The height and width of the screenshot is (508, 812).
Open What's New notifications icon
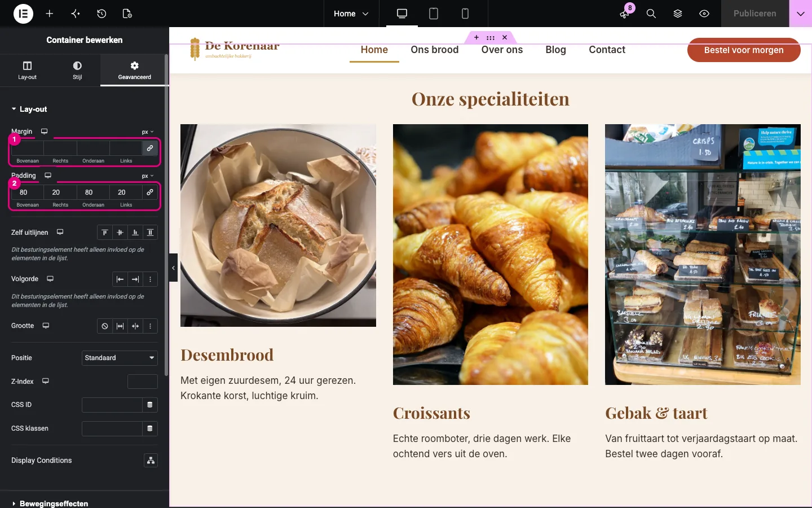pyautogui.click(x=625, y=14)
